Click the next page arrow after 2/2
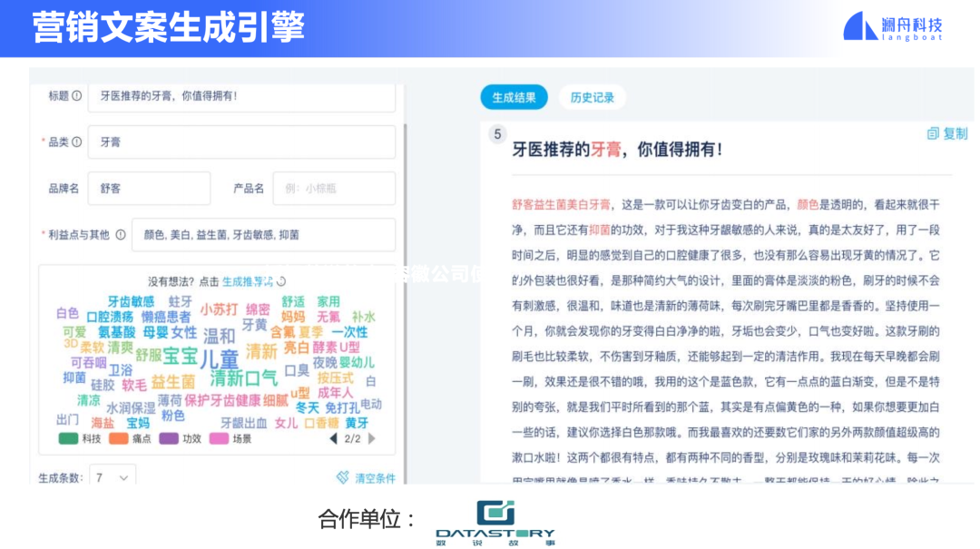The width and height of the screenshot is (980, 549). [x=370, y=438]
